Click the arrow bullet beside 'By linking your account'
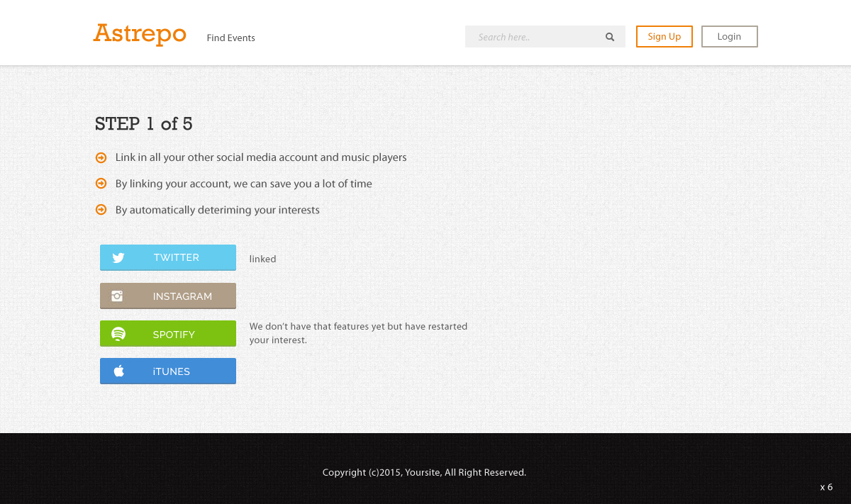851x504 pixels. pos(101,184)
